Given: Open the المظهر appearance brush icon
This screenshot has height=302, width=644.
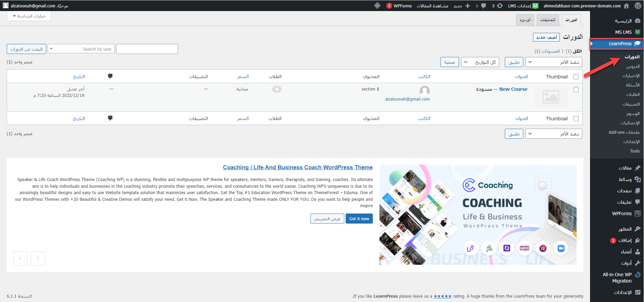Looking at the screenshot, I should pyautogui.click(x=637, y=229).
